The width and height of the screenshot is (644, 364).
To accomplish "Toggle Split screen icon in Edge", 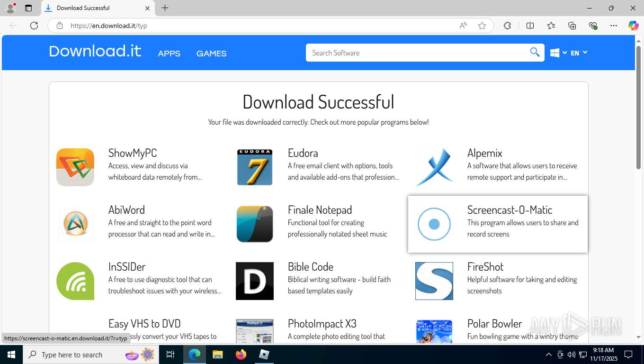I will click(530, 26).
